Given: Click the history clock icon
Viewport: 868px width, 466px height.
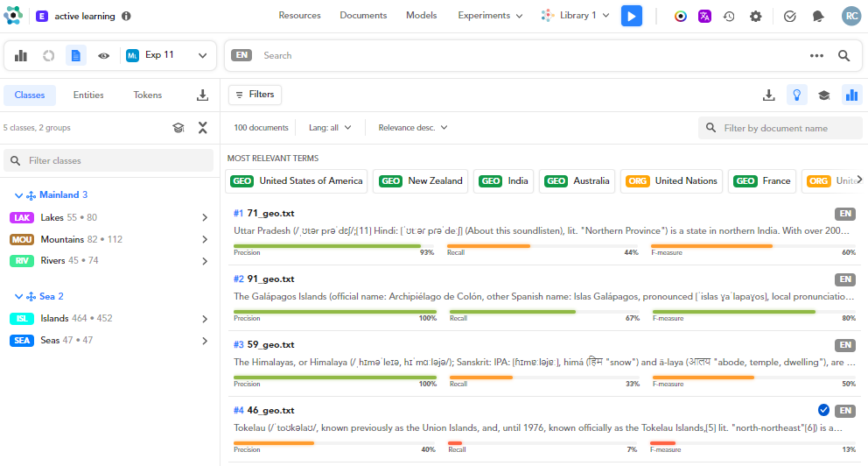Looking at the screenshot, I should click(729, 16).
